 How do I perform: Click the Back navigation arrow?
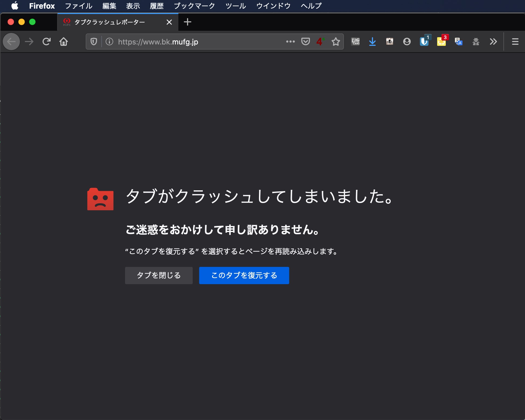click(11, 42)
